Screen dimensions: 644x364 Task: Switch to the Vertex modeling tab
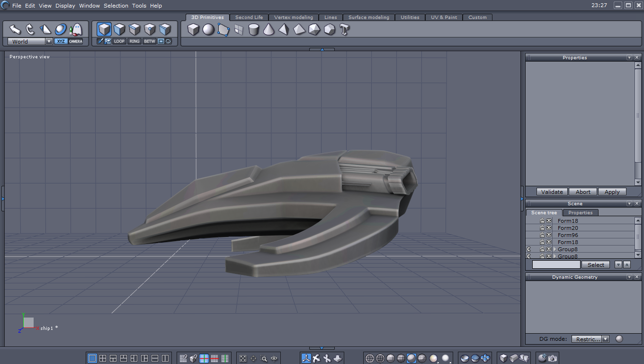point(294,17)
